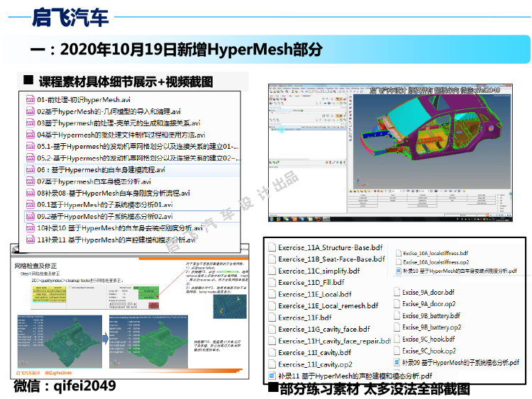The image size is (532, 399).
Task: Click the blue arrow between floor mesh images
Action: (106, 338)
